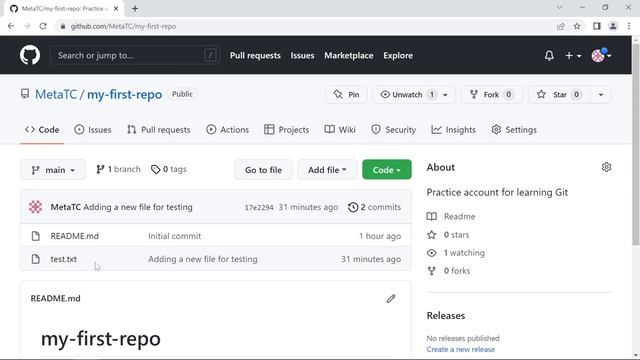Open the browser side panel icon
Image resolution: width=640 pixels, height=360 pixels.
(x=597, y=26)
